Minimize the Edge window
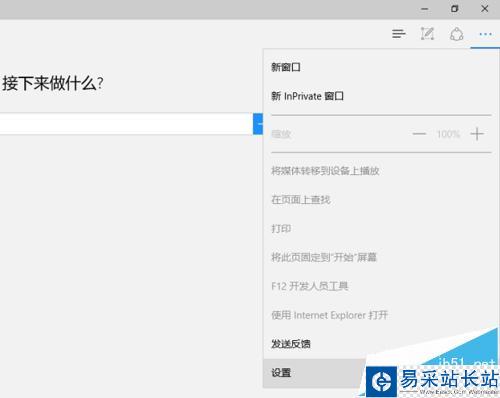Screen dimensions: 500x398 coord(424,9)
